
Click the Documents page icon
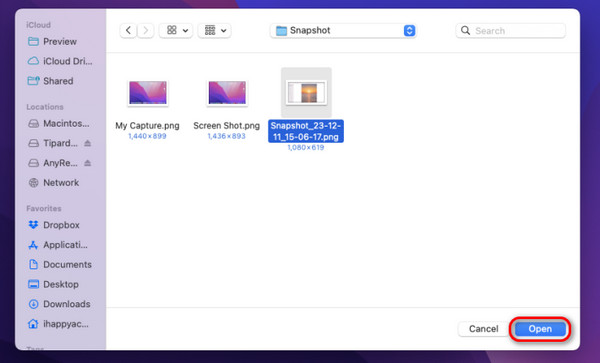pos(33,264)
